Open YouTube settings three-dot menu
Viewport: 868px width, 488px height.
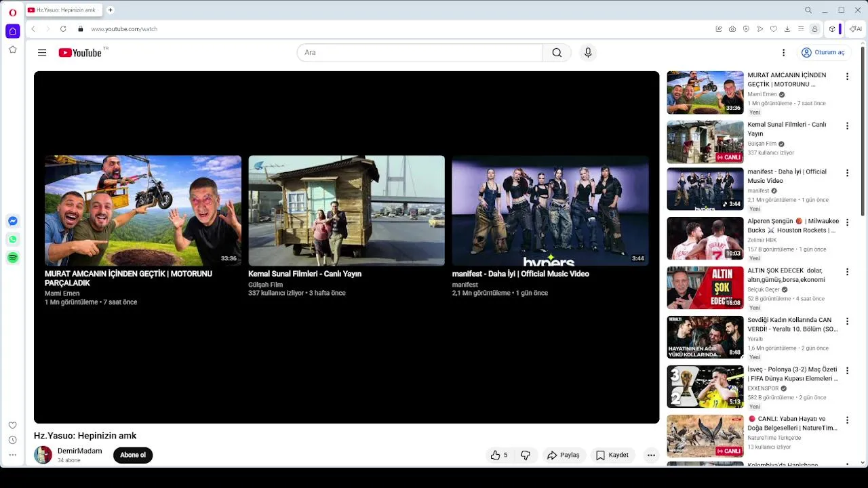coord(783,52)
